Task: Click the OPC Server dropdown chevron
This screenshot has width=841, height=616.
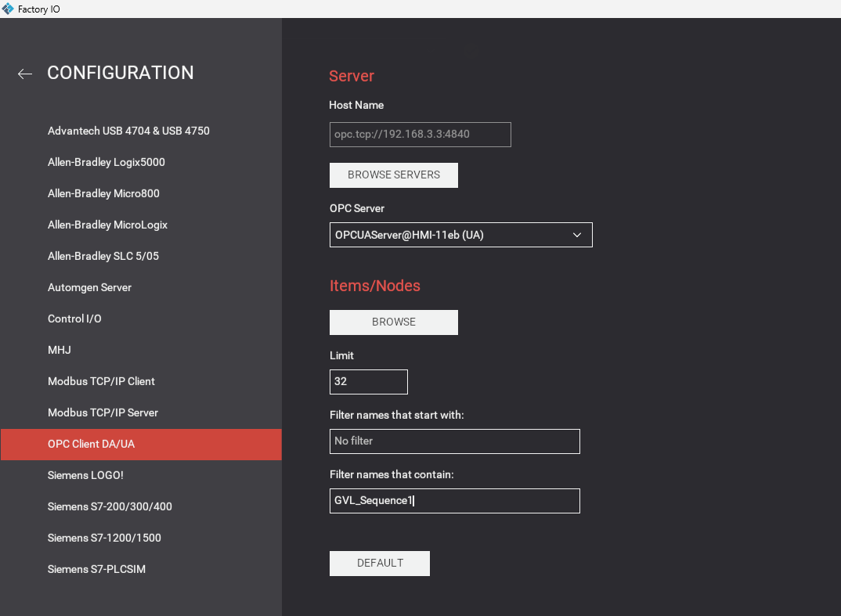Action: coord(577,235)
